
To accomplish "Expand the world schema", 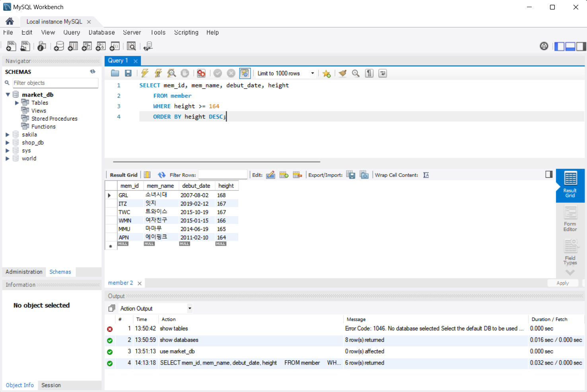I will [8, 158].
